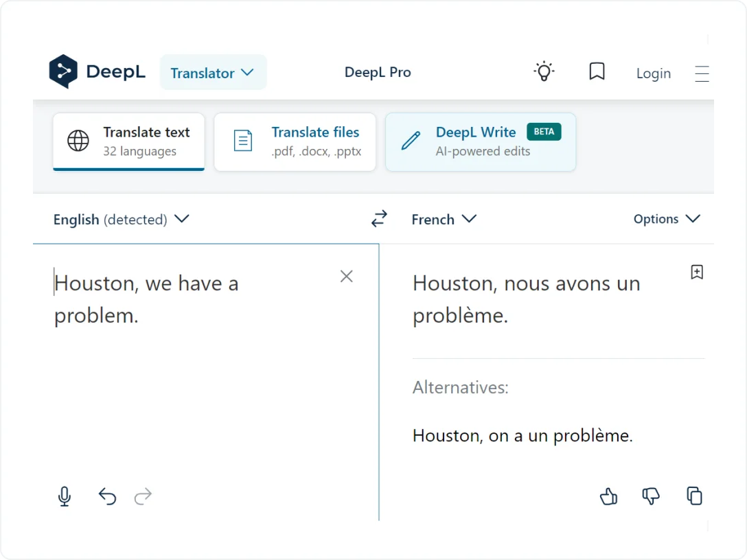Screen dimensions: 747x560
Task: Copy the French translation
Action: coord(694,495)
